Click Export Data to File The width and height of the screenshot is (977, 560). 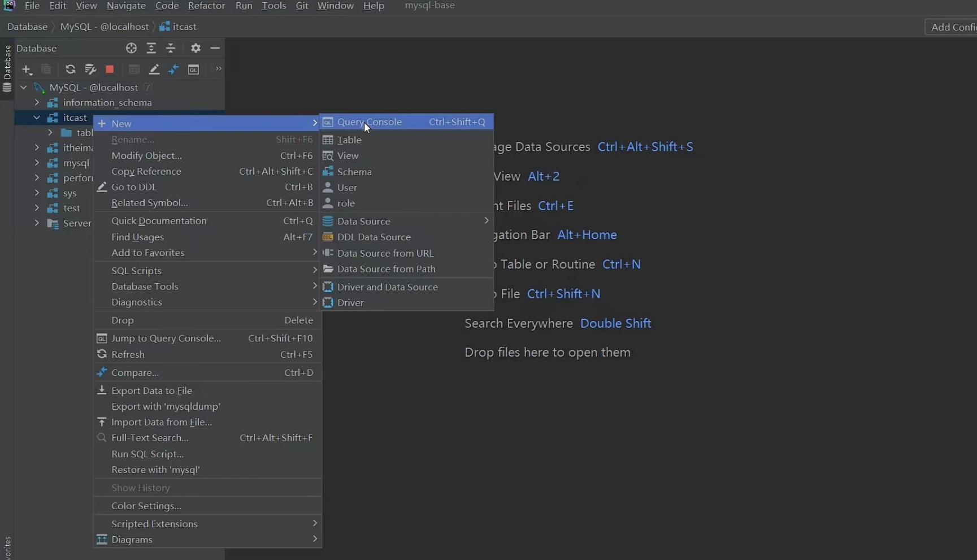click(x=207, y=391)
